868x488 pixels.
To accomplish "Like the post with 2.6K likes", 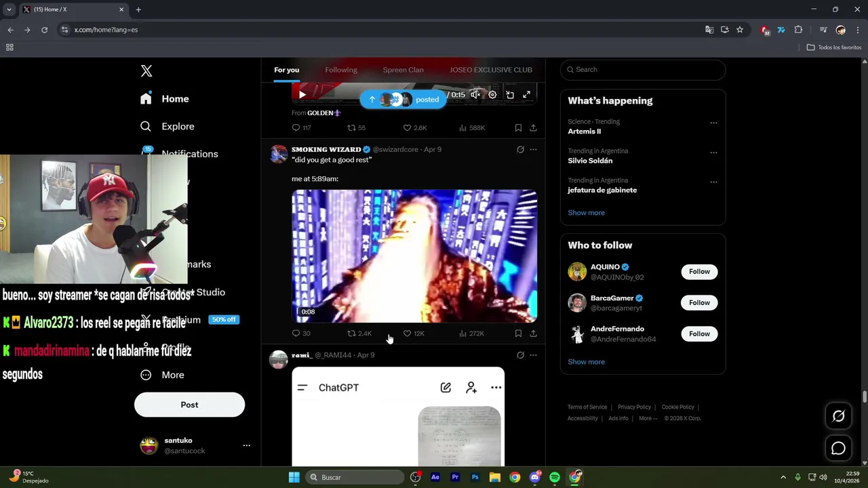I will click(x=414, y=127).
